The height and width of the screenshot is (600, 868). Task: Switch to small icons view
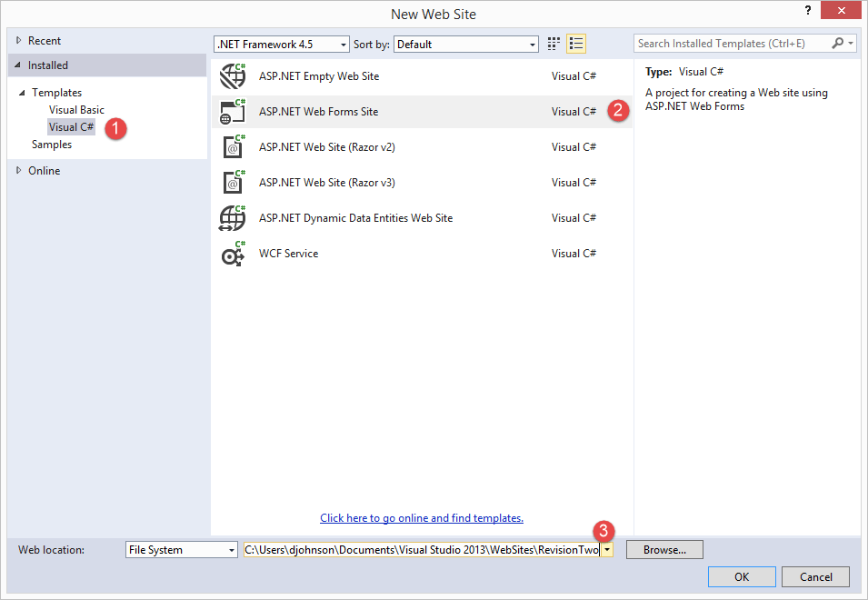pyautogui.click(x=554, y=44)
